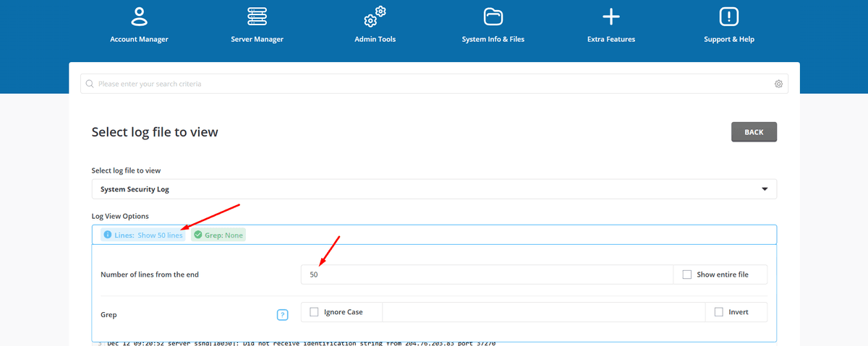Collapse the Log View Options panel bar
Image resolution: width=868 pixels, height=346 pixels.
pyautogui.click(x=506, y=235)
